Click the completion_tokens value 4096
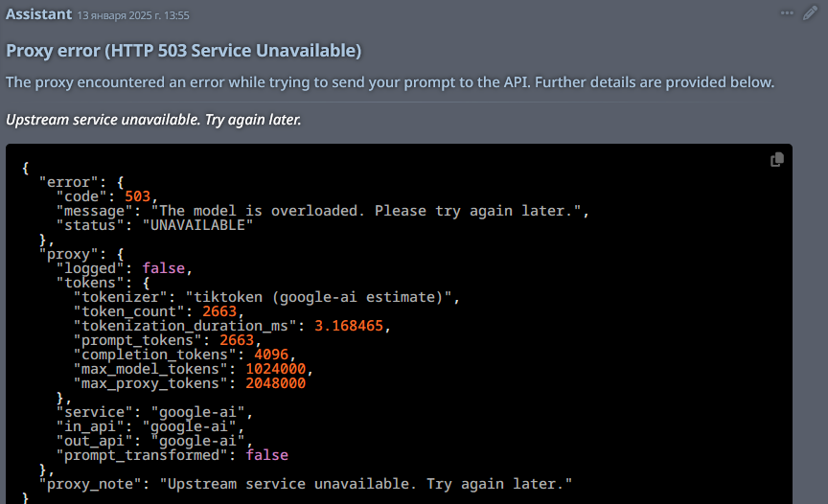The image size is (828, 504). click(271, 355)
